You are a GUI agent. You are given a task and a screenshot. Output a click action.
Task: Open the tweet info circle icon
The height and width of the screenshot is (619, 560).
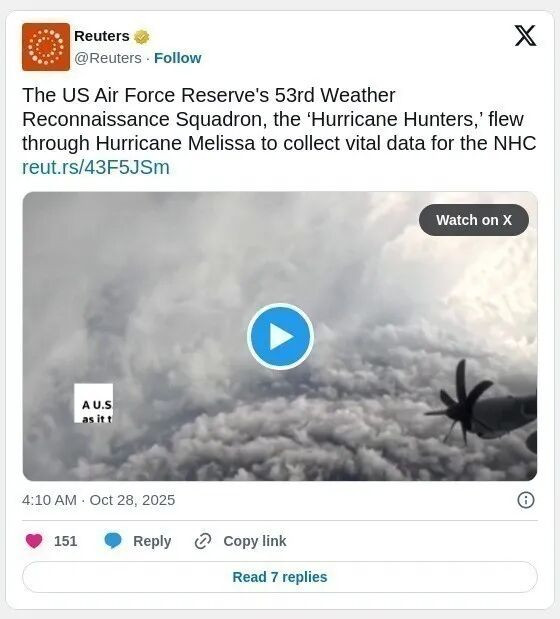[526, 500]
